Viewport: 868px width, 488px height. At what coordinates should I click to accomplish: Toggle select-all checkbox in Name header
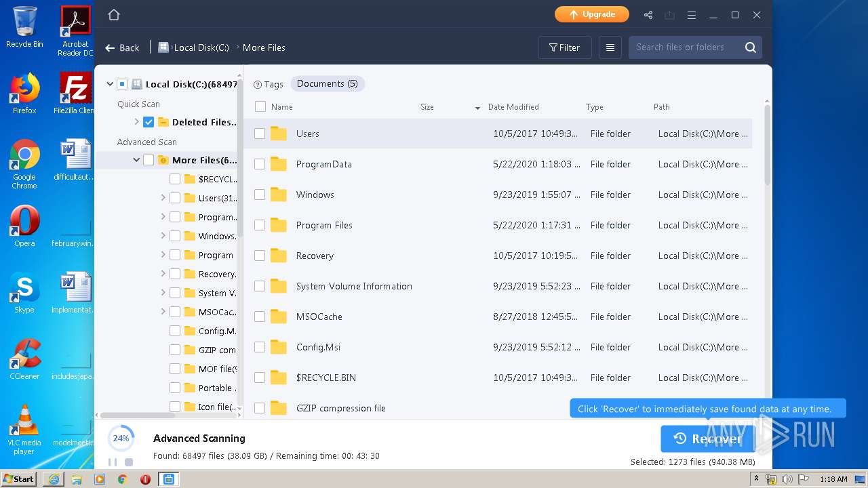[260, 106]
